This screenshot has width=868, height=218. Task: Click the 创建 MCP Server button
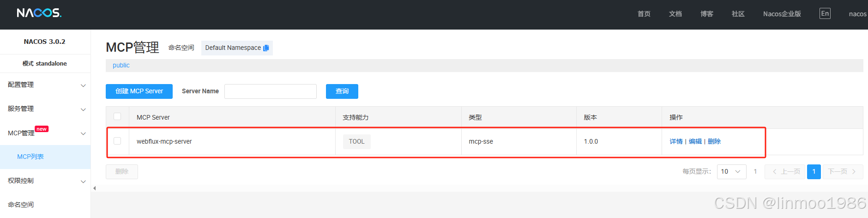139,91
